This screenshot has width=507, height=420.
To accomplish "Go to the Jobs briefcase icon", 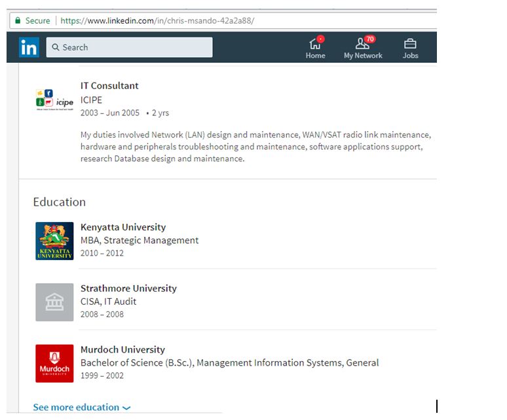I will [x=410, y=48].
